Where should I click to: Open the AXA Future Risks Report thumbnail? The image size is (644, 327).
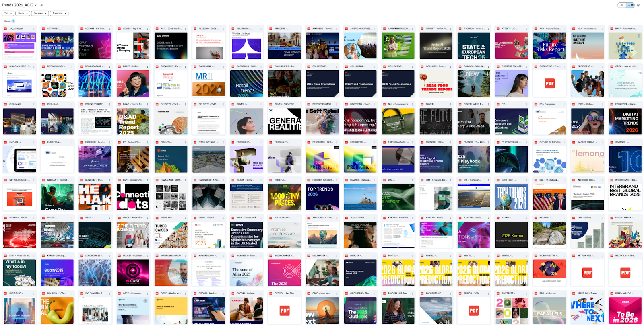[x=550, y=45]
